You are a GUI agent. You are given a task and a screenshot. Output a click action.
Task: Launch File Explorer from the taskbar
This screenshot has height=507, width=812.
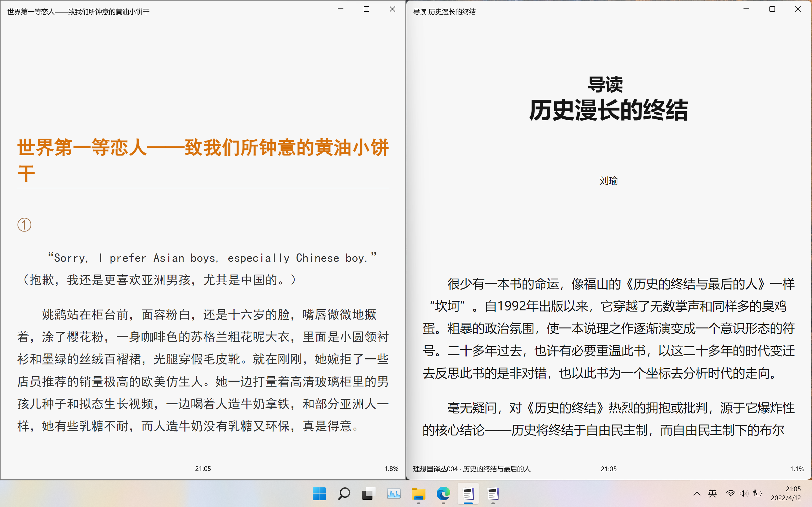[418, 493]
